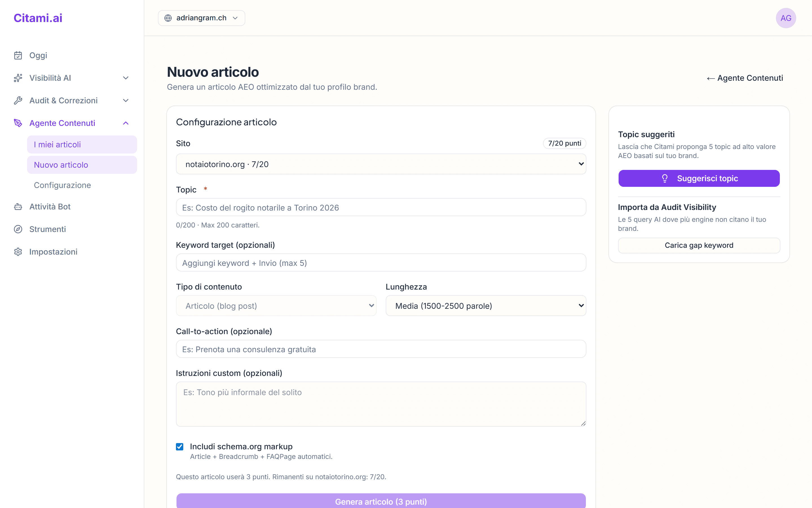
Task: Go to Oggi in sidebar
Action: click(x=38, y=55)
